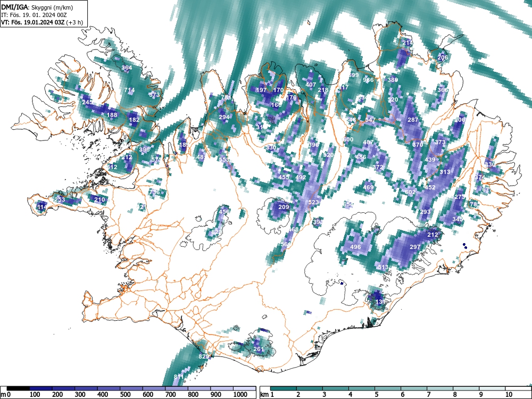Click the visibility value 870
Screen dimensions: 532x399
coord(418,145)
